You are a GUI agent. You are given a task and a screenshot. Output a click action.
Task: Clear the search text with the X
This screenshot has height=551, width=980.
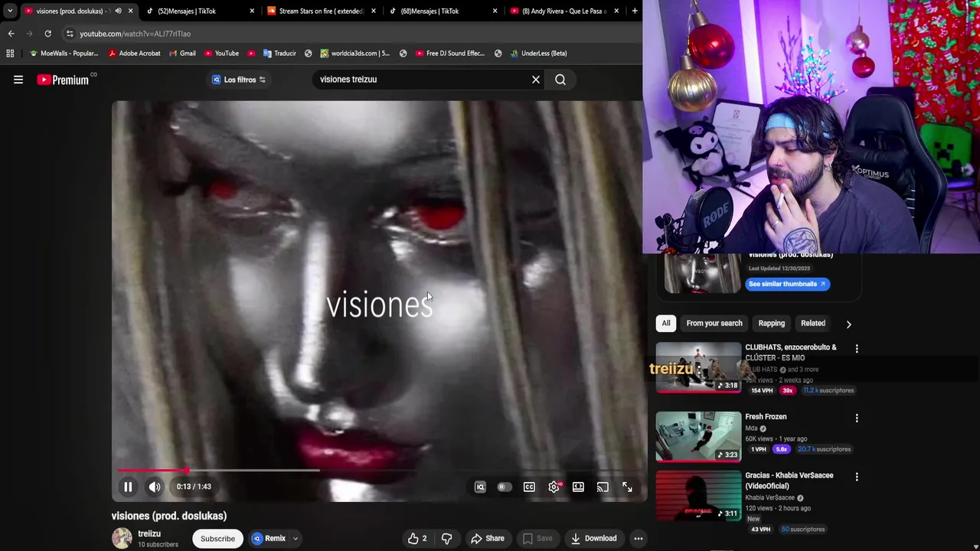[x=536, y=80]
